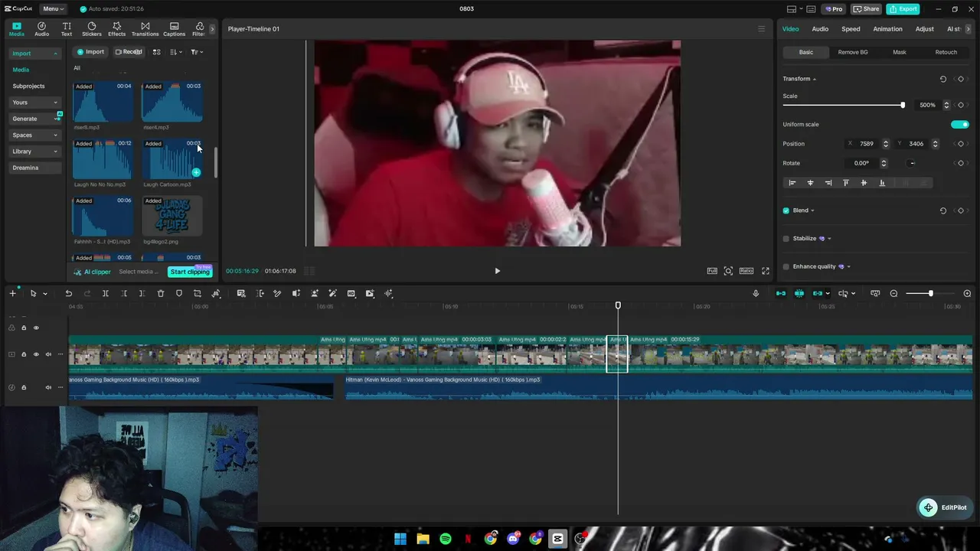The width and height of the screenshot is (980, 551).
Task: Split the clip at the playhead
Action: click(106, 294)
